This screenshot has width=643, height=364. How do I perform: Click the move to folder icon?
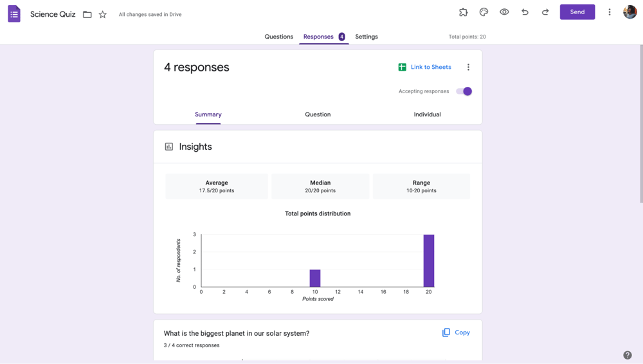click(x=87, y=14)
